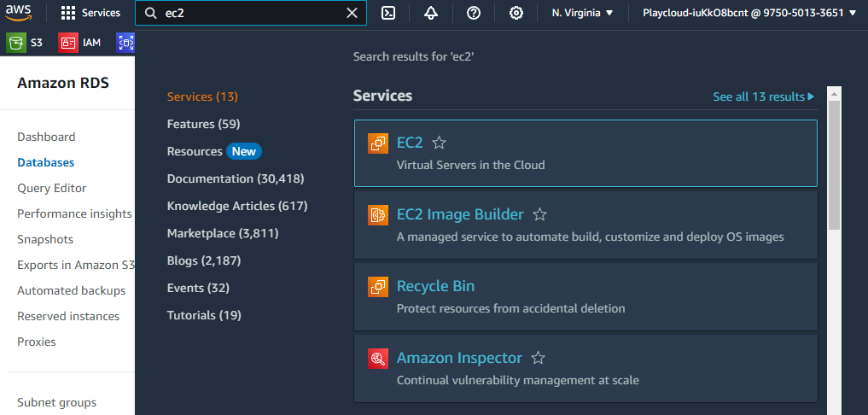Click the AWS logo home icon
This screenshot has width=868, height=415.
[x=20, y=13]
